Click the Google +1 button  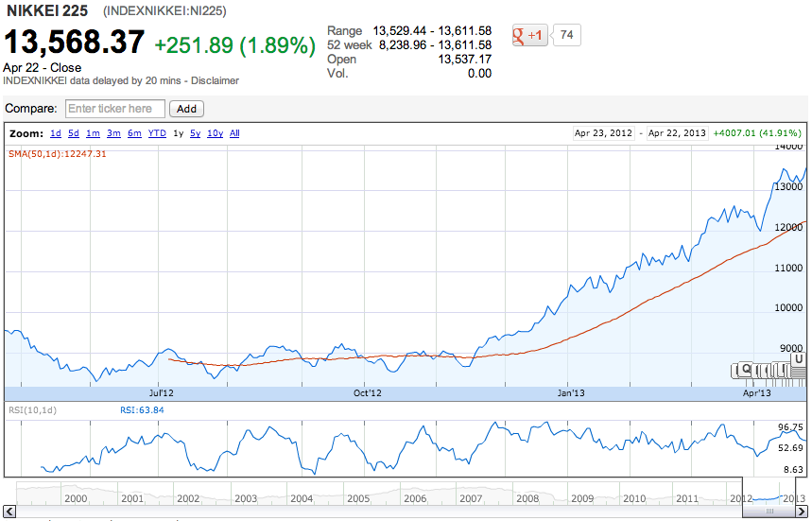pyautogui.click(x=529, y=35)
